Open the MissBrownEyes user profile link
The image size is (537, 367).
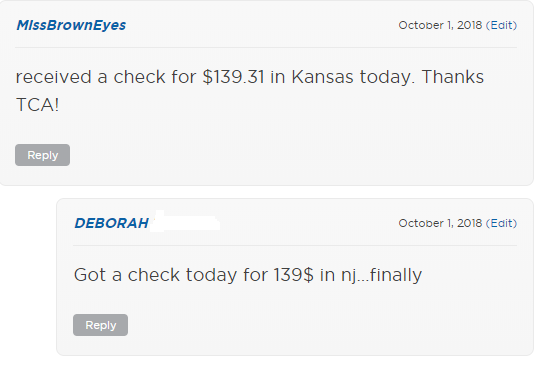point(71,25)
